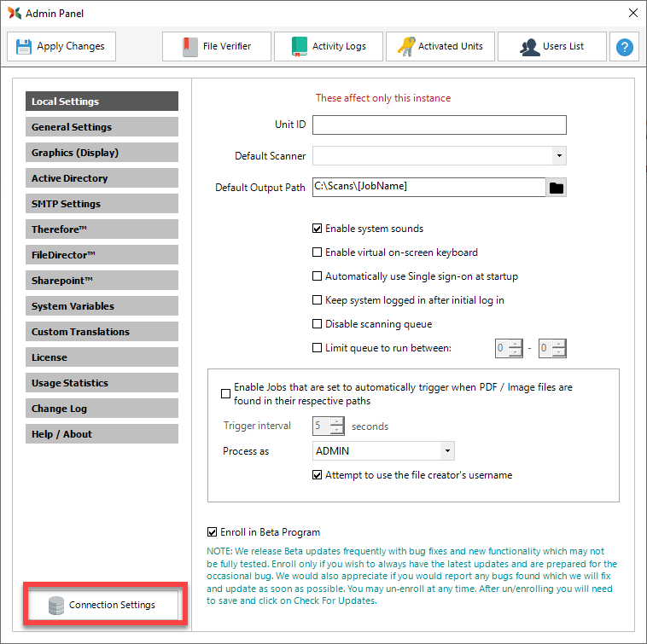
Task: Click the blue help question mark icon
Action: coord(626,47)
